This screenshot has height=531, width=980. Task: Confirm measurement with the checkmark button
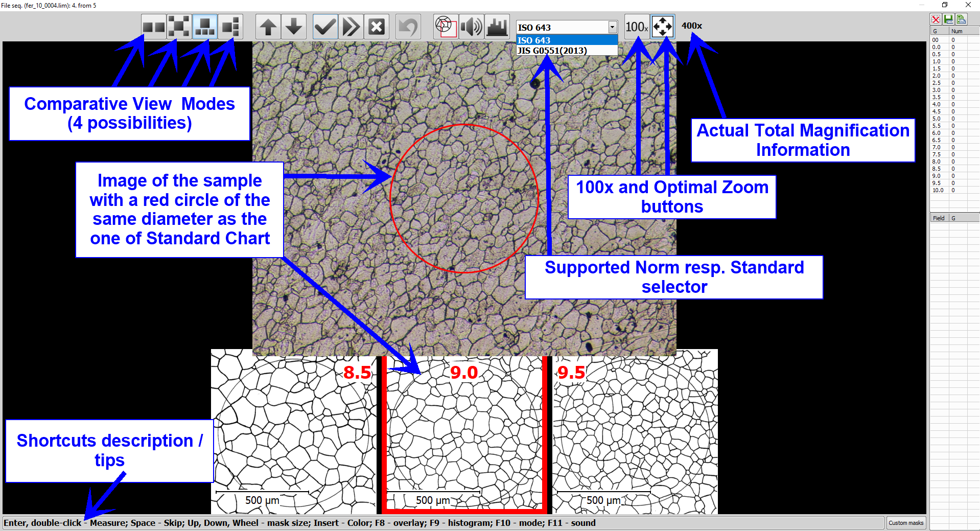coord(325,27)
